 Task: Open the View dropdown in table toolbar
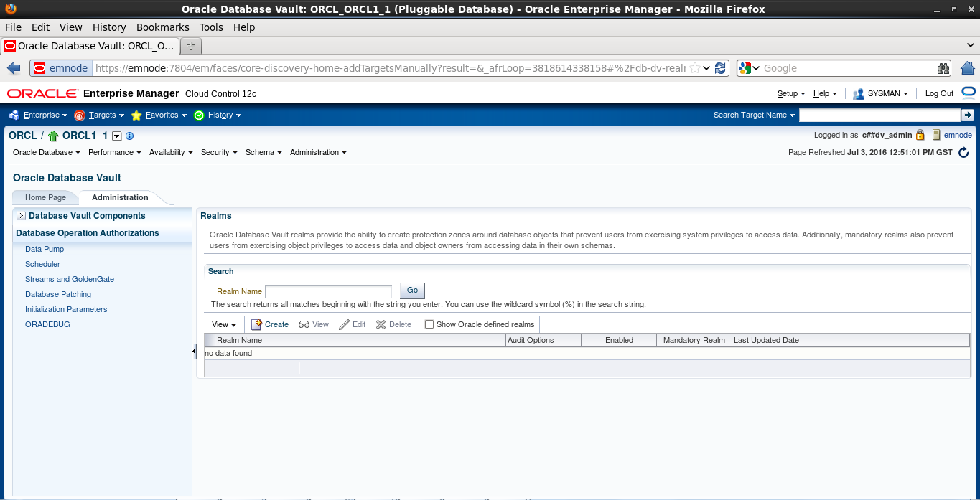(x=224, y=324)
